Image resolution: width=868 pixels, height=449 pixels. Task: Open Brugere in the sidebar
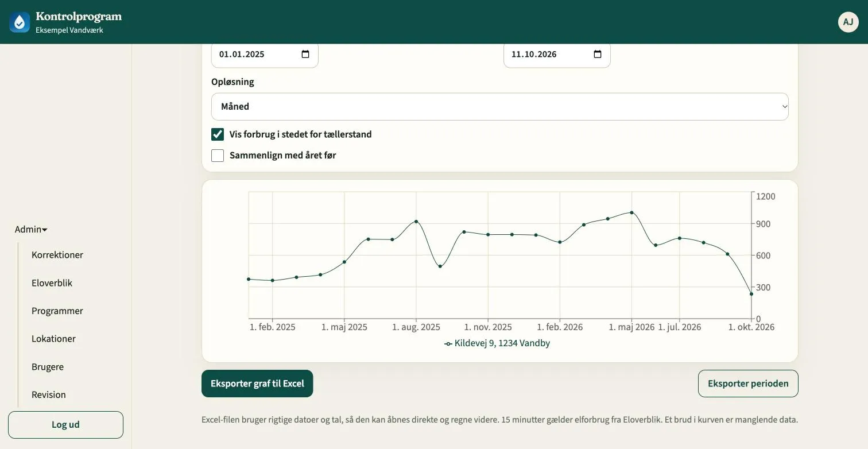(x=48, y=367)
